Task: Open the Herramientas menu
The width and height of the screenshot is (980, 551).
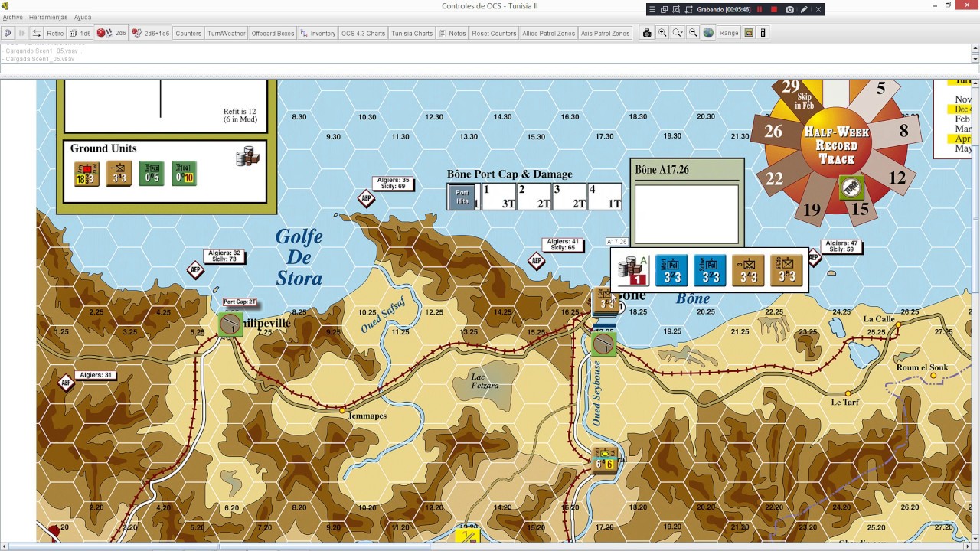Action: (48, 17)
